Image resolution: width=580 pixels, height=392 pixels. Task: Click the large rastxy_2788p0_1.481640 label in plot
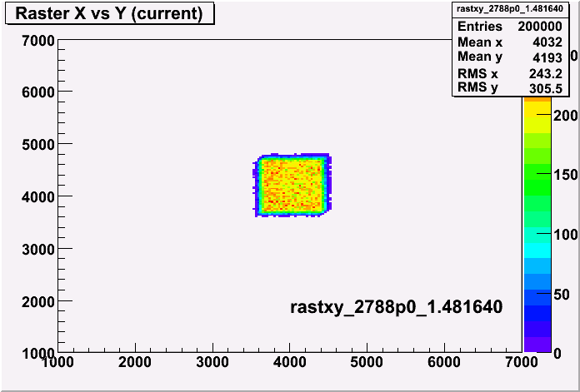pos(396,307)
